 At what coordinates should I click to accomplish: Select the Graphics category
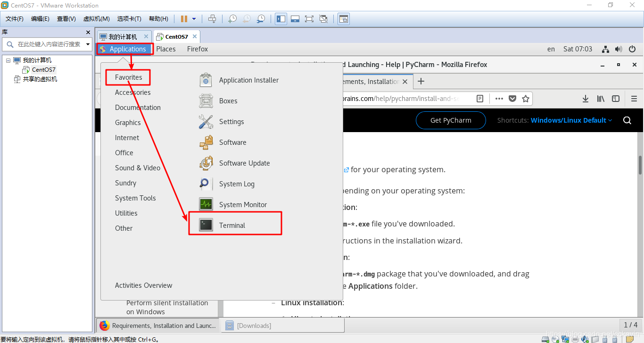pos(128,123)
